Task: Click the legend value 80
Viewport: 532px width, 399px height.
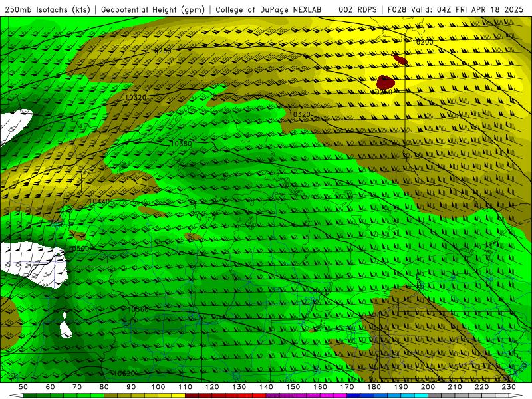Action: 104,387
